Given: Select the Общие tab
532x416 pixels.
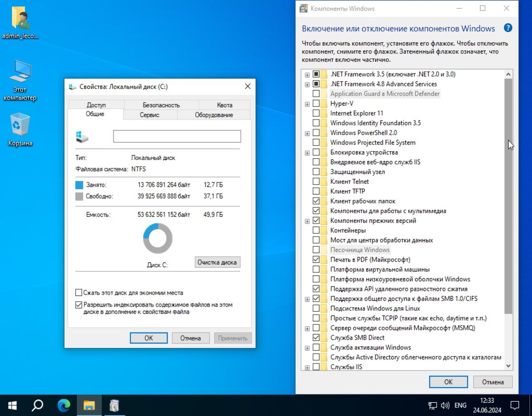Looking at the screenshot, I should coord(95,114).
